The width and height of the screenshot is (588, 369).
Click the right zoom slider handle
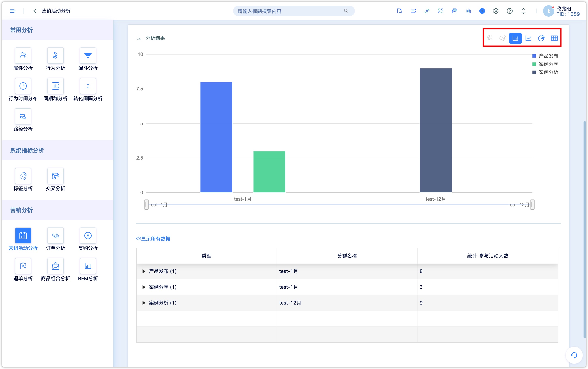pyautogui.click(x=532, y=205)
